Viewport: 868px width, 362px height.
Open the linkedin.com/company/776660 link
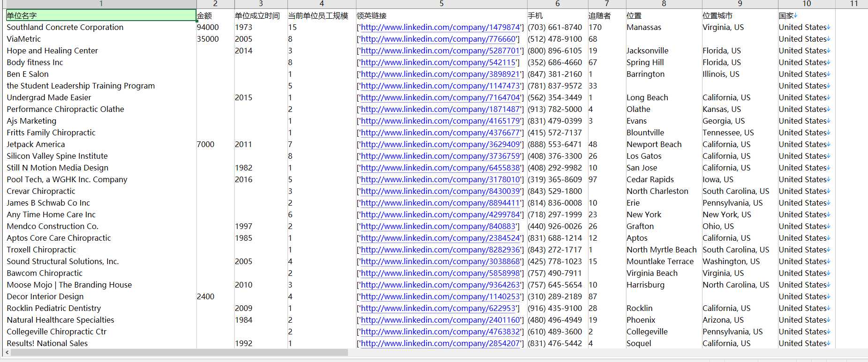tap(438, 39)
